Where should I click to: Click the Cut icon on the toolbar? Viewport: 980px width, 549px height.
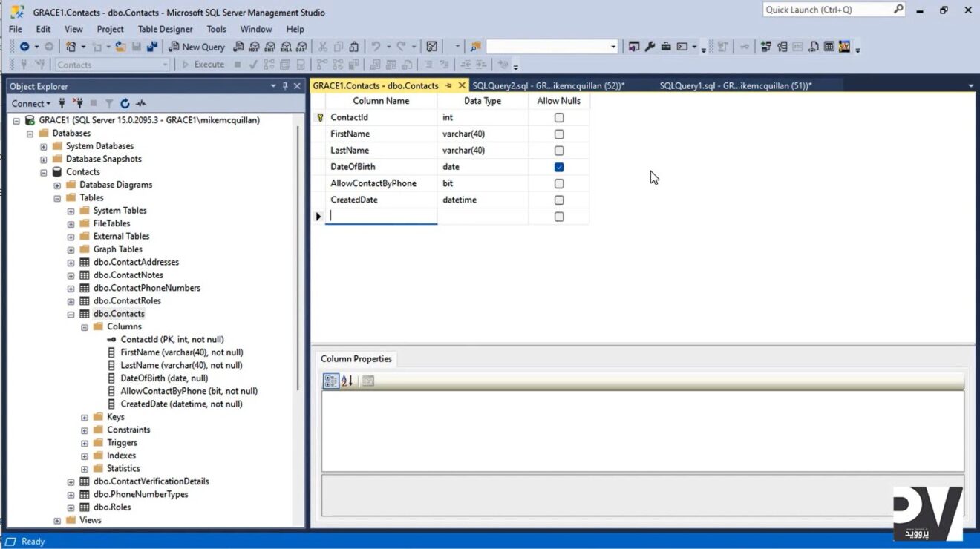323,46
